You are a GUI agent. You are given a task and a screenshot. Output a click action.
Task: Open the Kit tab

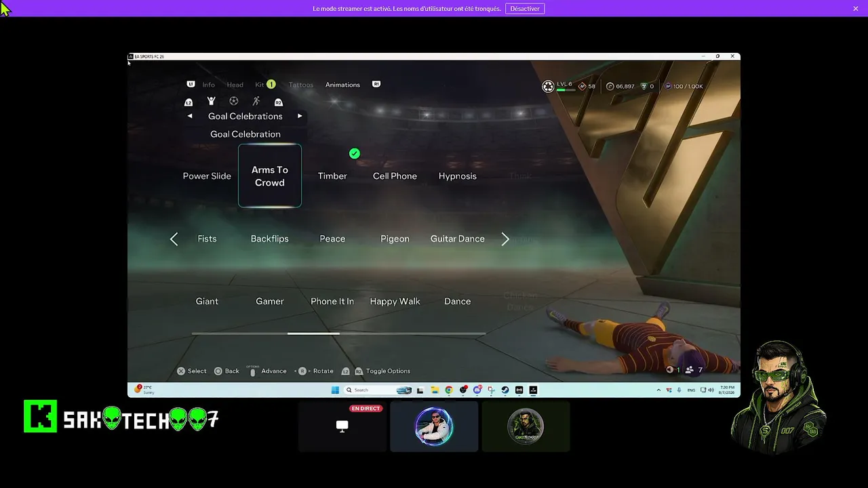tap(260, 85)
